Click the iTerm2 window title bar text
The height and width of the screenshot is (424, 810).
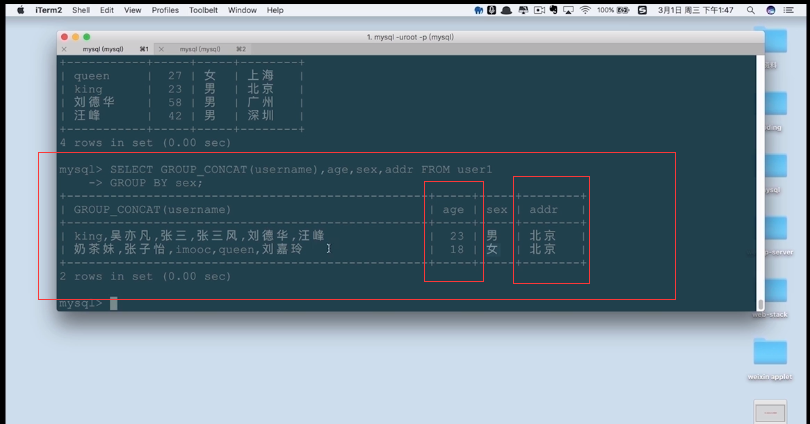[x=410, y=37]
